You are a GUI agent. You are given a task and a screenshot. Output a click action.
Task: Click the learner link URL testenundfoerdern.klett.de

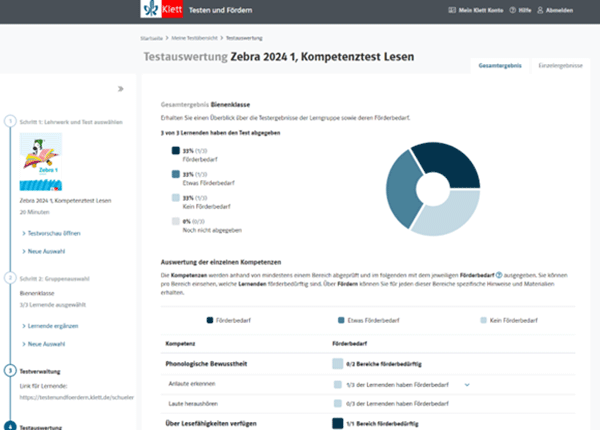[77, 397]
